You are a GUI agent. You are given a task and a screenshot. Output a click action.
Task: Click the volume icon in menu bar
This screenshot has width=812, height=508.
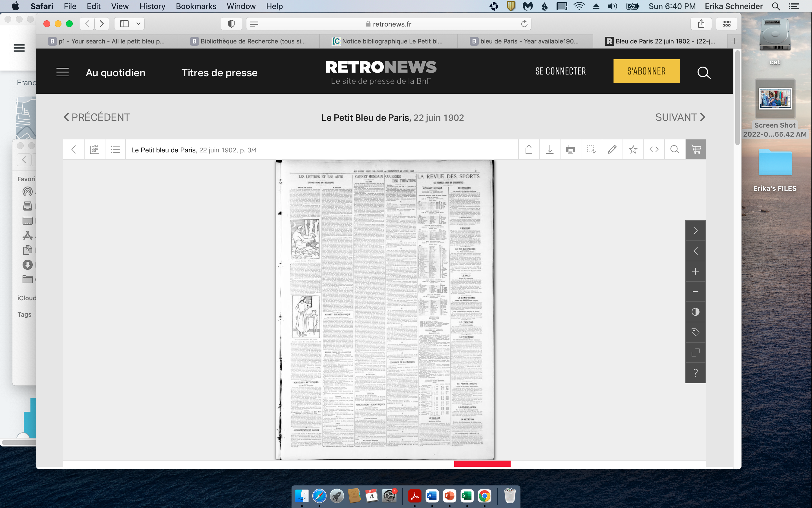click(x=612, y=6)
